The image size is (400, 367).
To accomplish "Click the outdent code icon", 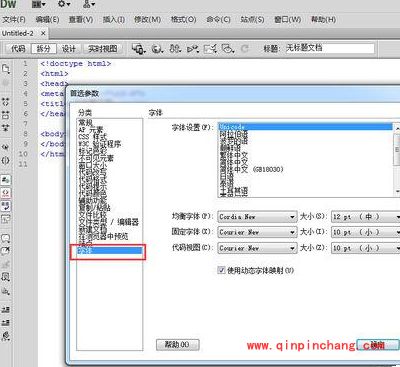I will pos(6,322).
